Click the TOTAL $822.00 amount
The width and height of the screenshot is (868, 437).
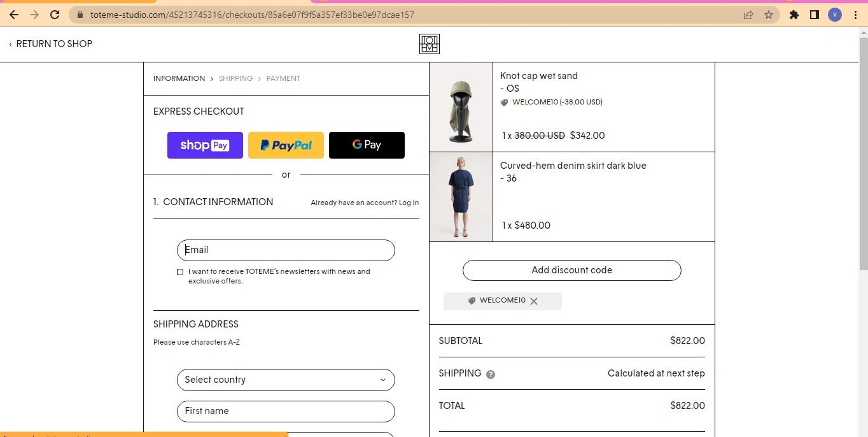687,406
